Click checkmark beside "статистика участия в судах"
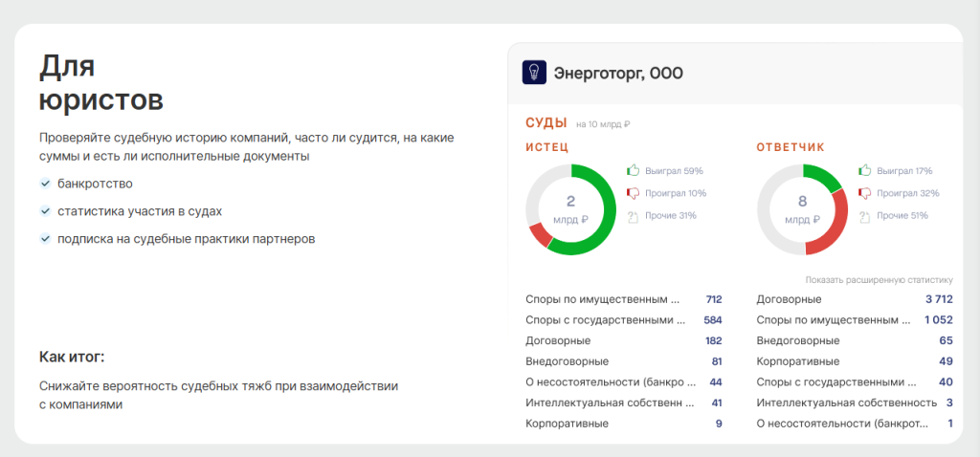Screen dimensions: 980x457 pyautogui.click(x=45, y=210)
